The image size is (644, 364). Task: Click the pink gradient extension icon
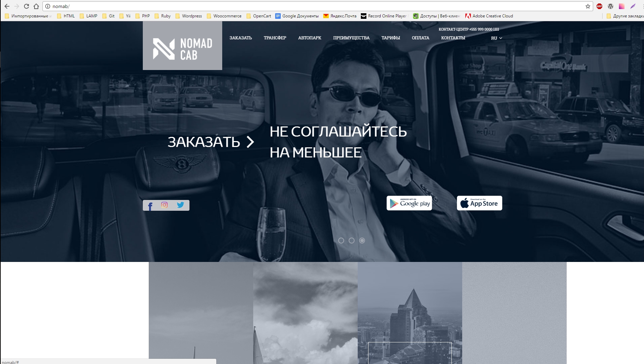click(622, 6)
